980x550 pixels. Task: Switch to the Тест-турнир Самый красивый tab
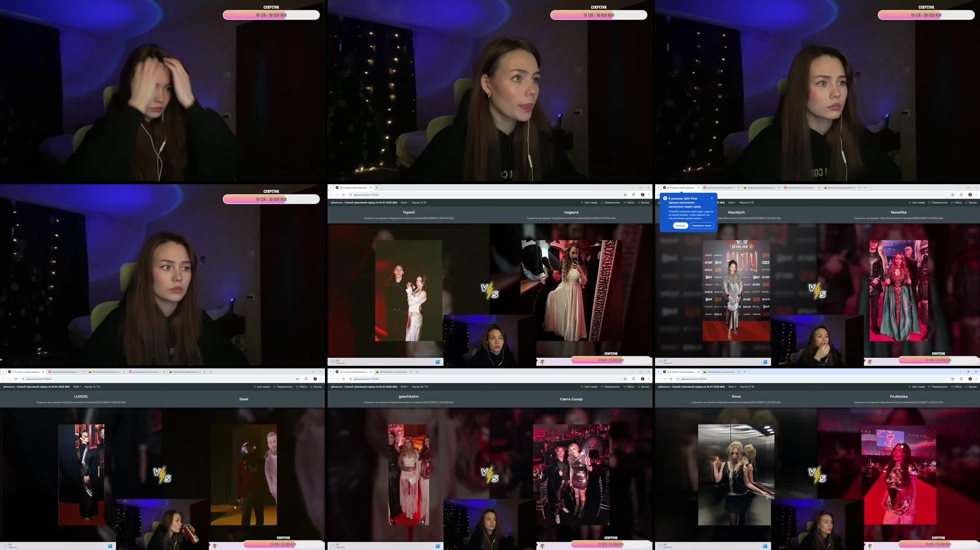point(353,187)
